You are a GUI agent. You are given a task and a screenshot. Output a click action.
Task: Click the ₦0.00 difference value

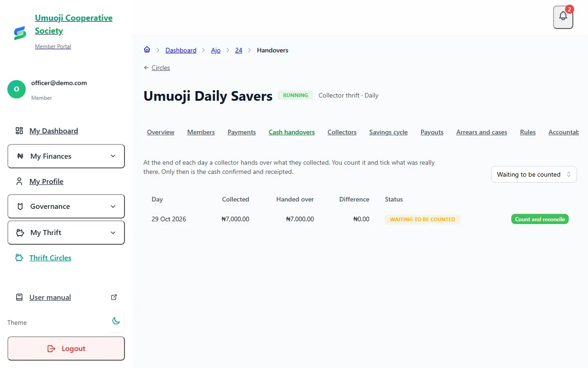click(x=362, y=219)
